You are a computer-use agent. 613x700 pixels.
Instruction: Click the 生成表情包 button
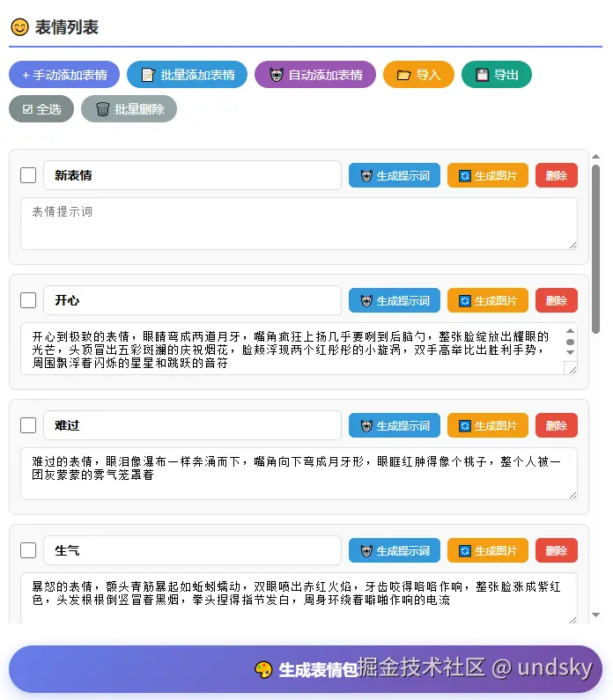click(306, 669)
